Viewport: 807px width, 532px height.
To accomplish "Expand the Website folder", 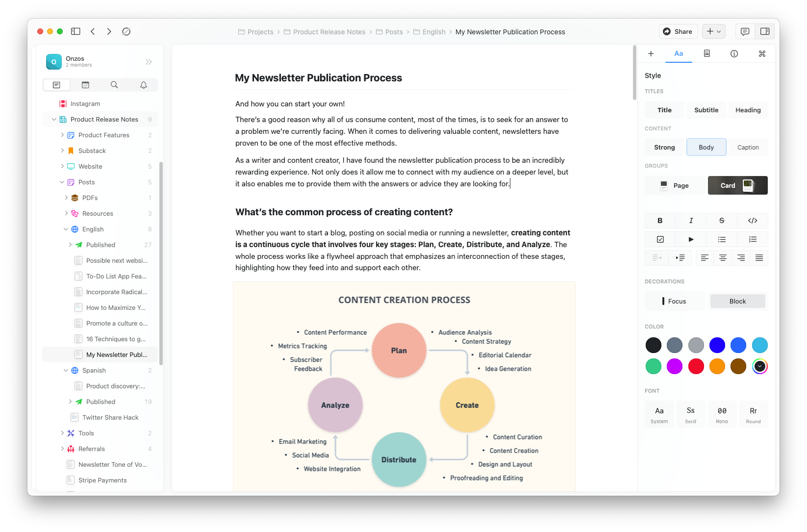I will point(62,166).
